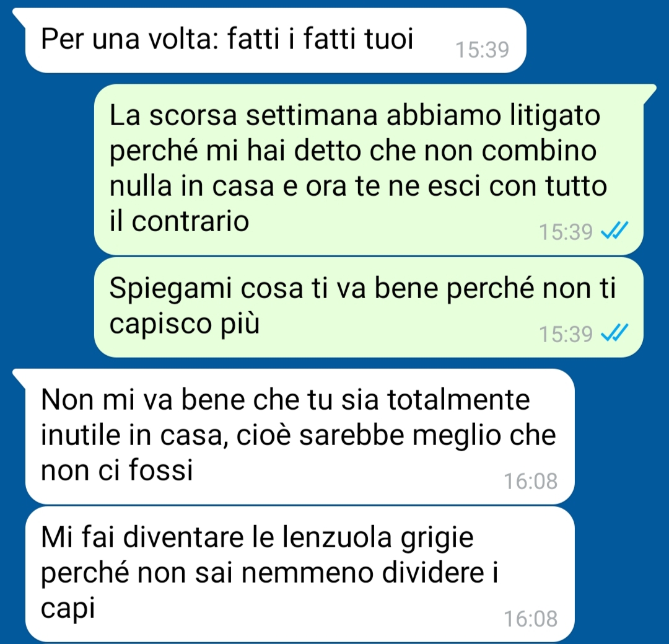Tap the 15:39 time beside 'il contrario'
This screenshot has width=669, height=644.
[x=566, y=232]
